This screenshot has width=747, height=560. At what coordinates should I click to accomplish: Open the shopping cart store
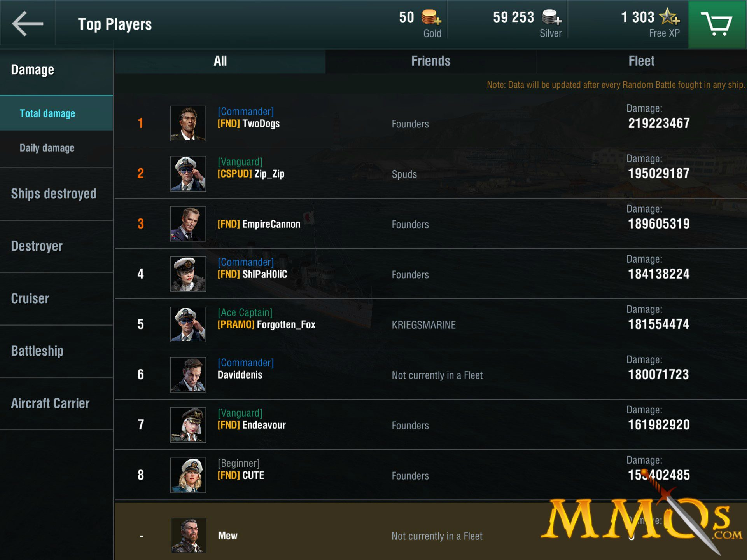click(717, 24)
